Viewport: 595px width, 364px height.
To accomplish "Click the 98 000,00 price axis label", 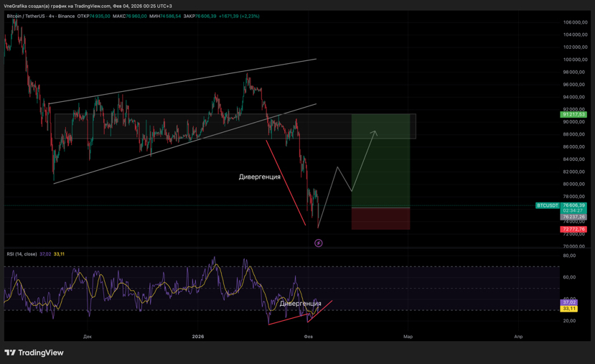I will click(x=576, y=72).
